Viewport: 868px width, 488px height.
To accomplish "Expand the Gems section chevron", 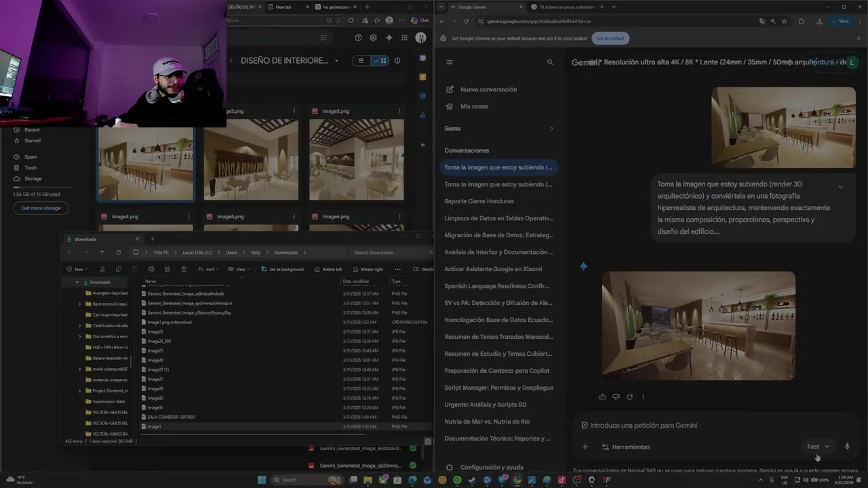I will pyautogui.click(x=551, y=129).
